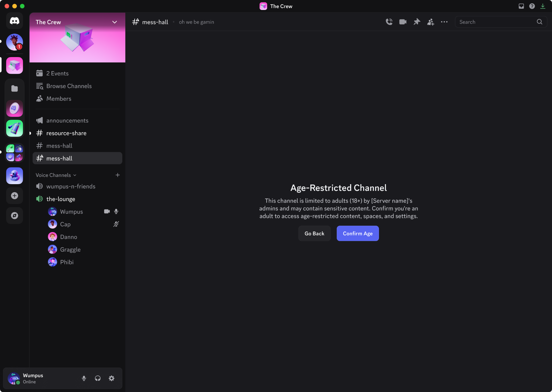The width and height of the screenshot is (552, 392).
Task: Expand the grouped servers folder
Action: pyautogui.click(x=15, y=153)
